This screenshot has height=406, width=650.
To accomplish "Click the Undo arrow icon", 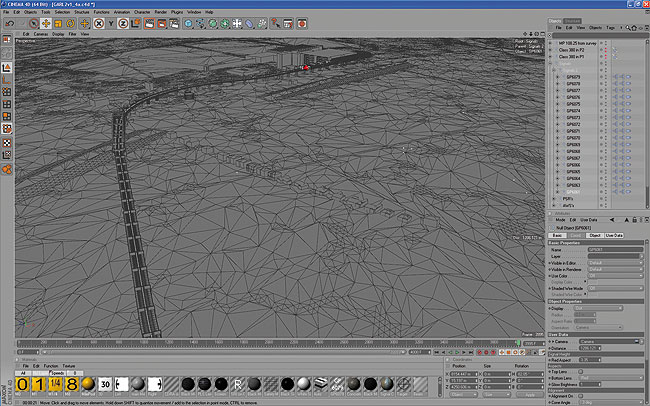I will point(8,23).
